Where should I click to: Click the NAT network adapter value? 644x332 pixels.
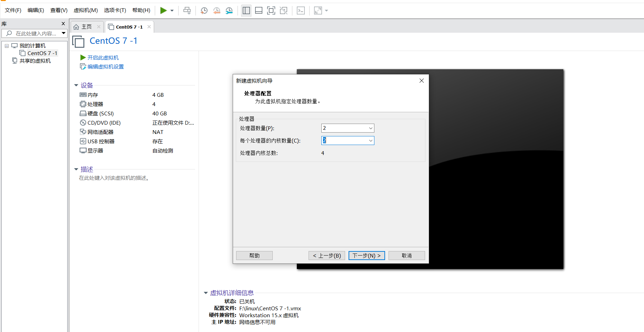click(x=158, y=132)
